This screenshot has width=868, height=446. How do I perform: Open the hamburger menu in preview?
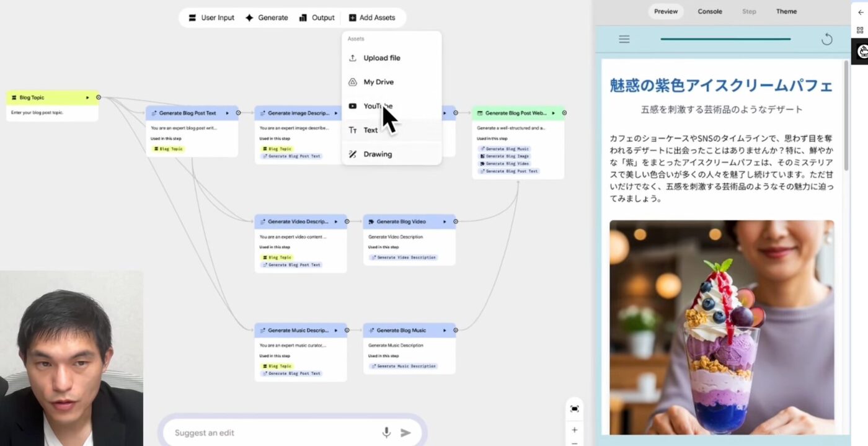pos(624,40)
